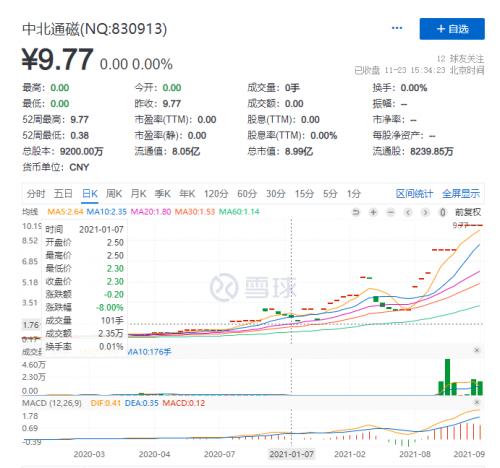Image resolution: width=500 pixels, height=468 pixels.
Task: Select the 年K yearly chart tab
Action: [x=187, y=194]
